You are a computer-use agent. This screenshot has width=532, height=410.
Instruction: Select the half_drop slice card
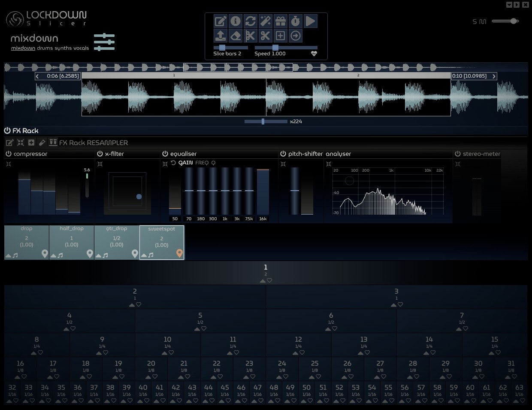[72, 243]
